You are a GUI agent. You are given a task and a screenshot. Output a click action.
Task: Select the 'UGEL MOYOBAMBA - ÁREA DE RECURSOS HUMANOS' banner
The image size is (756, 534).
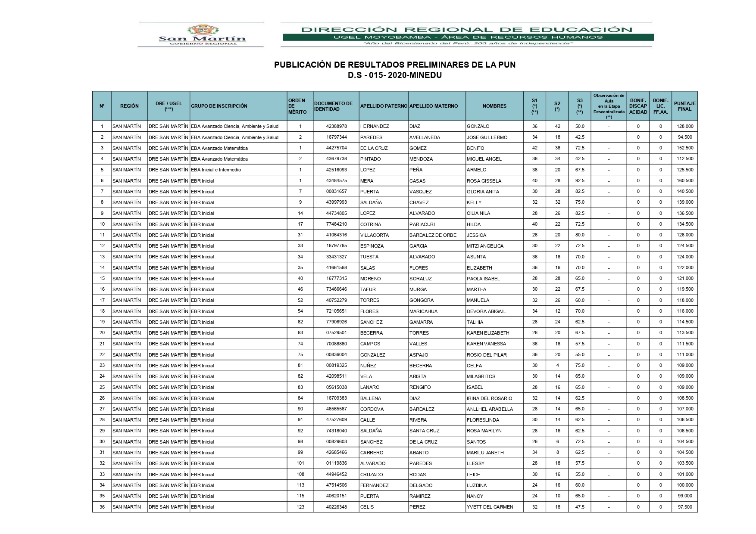point(468,37)
